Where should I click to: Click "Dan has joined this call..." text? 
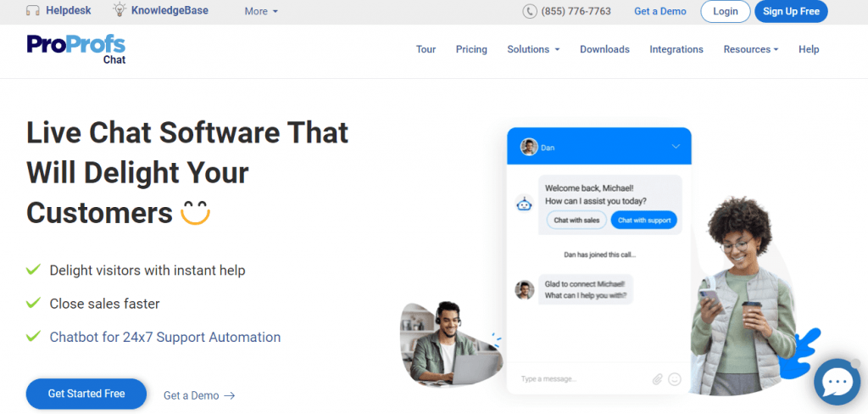pyautogui.click(x=599, y=255)
